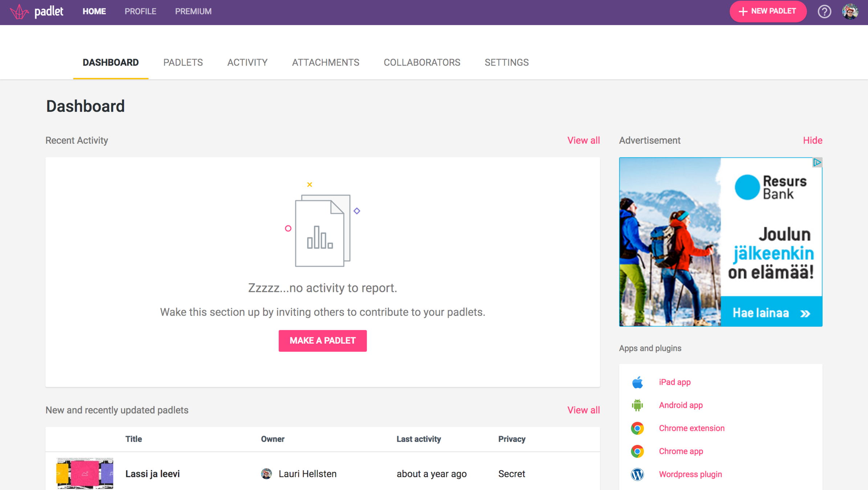Click the AdChoices icon on advertisement
The image size is (868, 490).
(817, 162)
